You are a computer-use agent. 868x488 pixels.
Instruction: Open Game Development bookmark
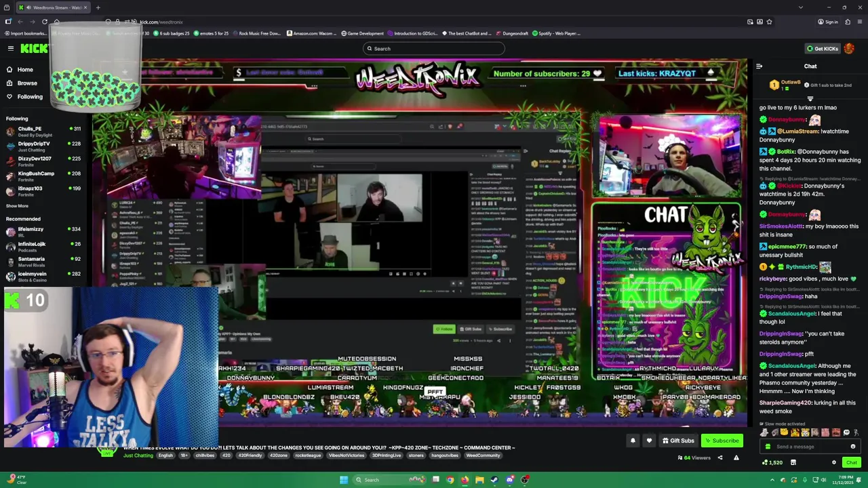tap(362, 33)
